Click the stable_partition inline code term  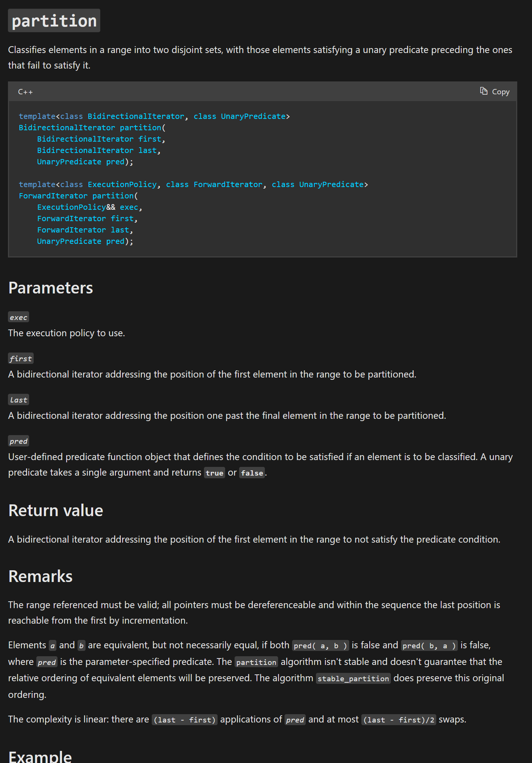(x=353, y=679)
